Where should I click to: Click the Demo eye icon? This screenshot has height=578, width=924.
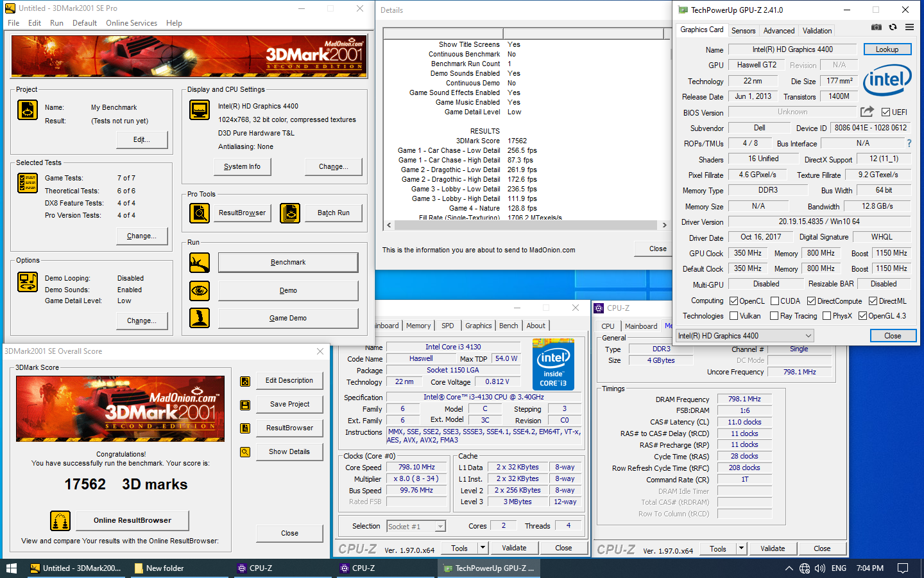point(200,290)
